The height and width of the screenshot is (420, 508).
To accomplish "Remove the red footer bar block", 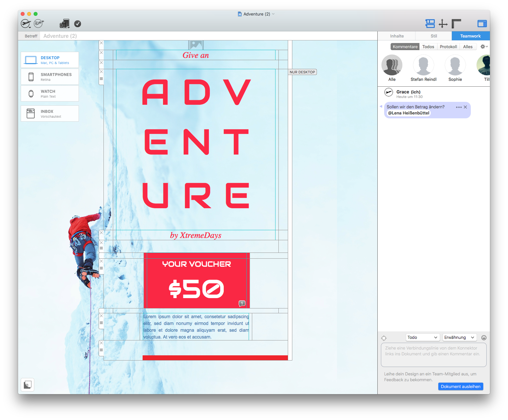I will [101, 343].
